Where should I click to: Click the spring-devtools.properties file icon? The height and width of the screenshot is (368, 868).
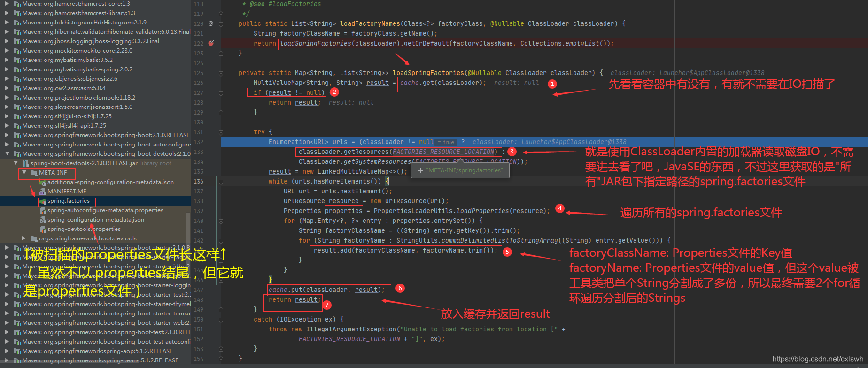(x=42, y=229)
